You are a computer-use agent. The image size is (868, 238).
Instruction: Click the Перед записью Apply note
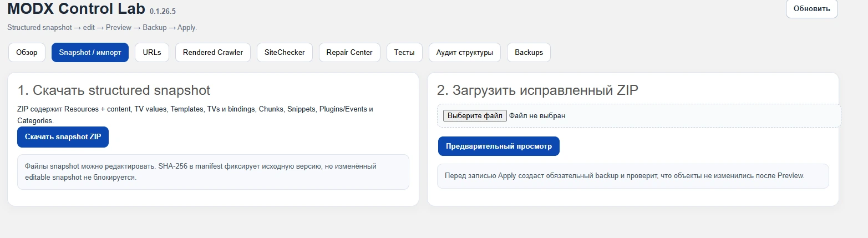[x=633, y=176]
